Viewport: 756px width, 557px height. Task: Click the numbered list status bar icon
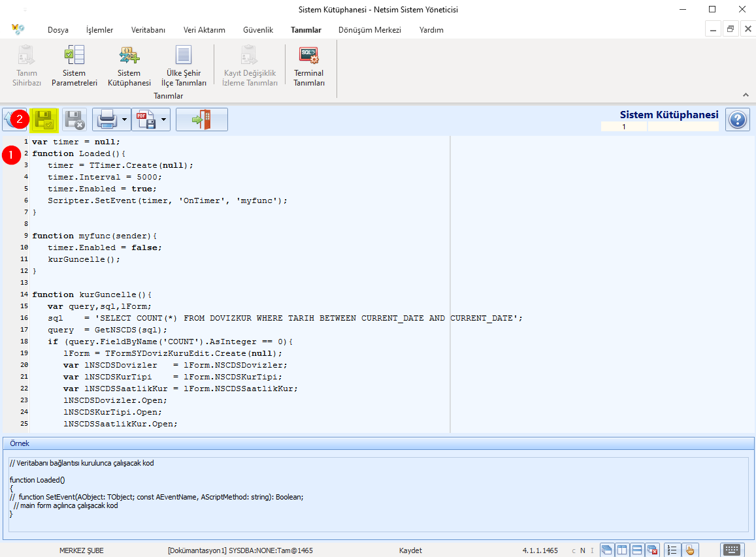pyautogui.click(x=672, y=550)
